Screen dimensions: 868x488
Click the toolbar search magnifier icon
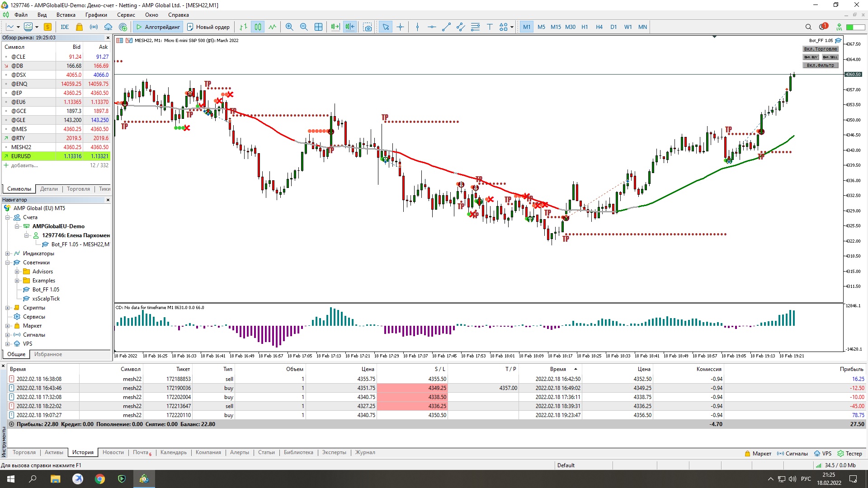pyautogui.click(x=808, y=27)
